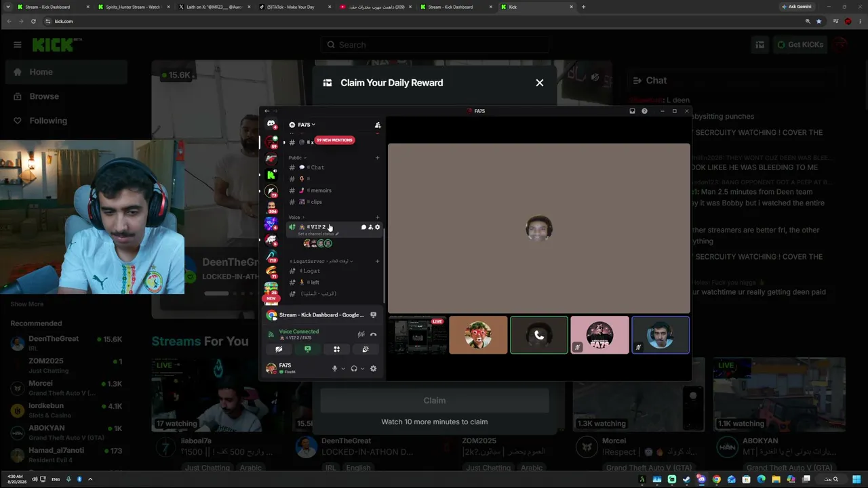868x488 pixels.
Task: Open ABOKYAN recommended channel in sidebar
Action: point(66,433)
